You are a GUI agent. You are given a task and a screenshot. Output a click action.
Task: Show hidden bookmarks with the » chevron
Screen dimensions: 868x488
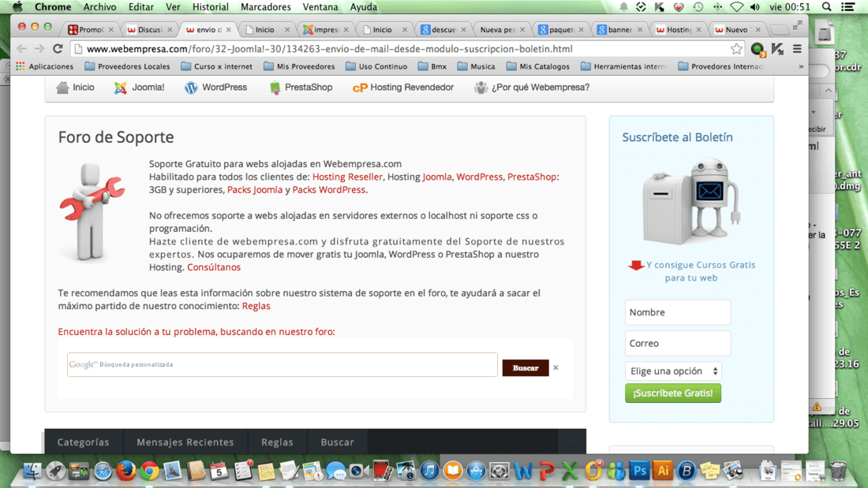click(800, 66)
